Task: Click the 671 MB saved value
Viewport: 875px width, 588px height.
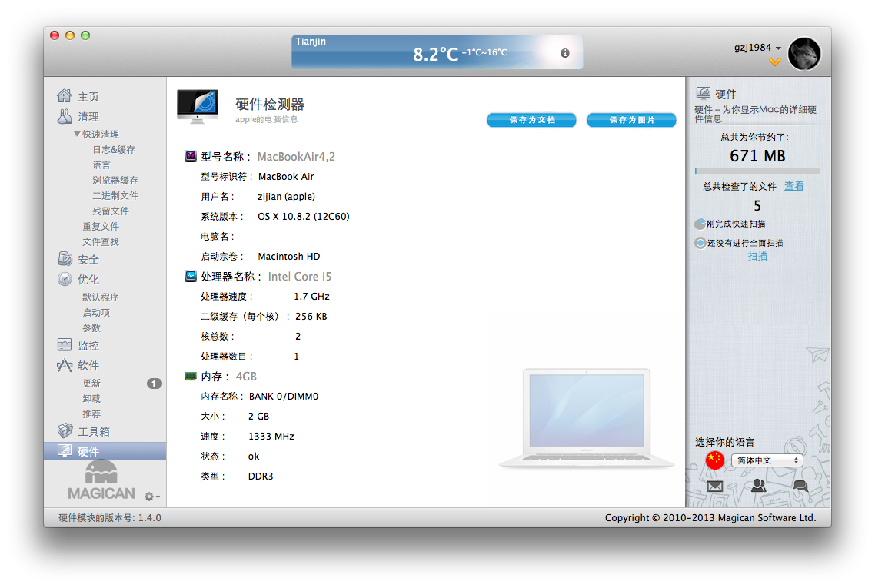Action: pos(758,155)
